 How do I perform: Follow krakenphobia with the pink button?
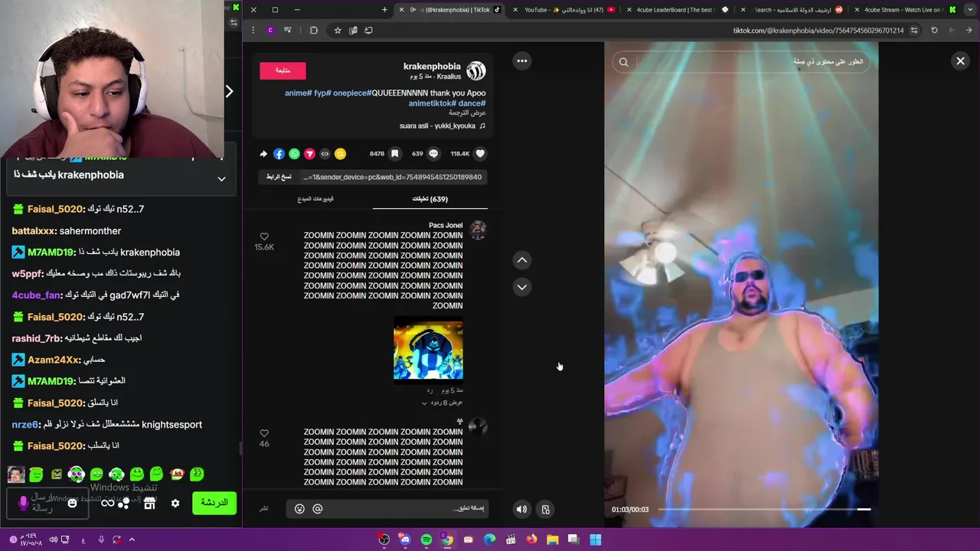tap(283, 70)
